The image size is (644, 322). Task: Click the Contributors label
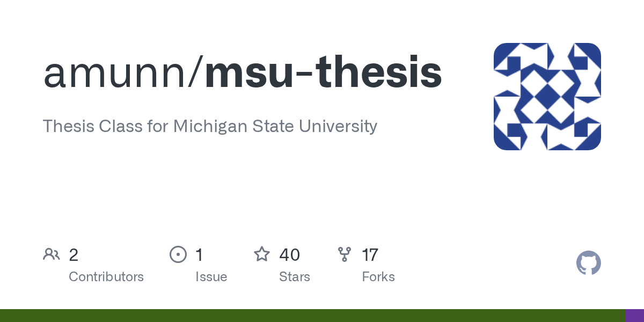click(x=106, y=277)
